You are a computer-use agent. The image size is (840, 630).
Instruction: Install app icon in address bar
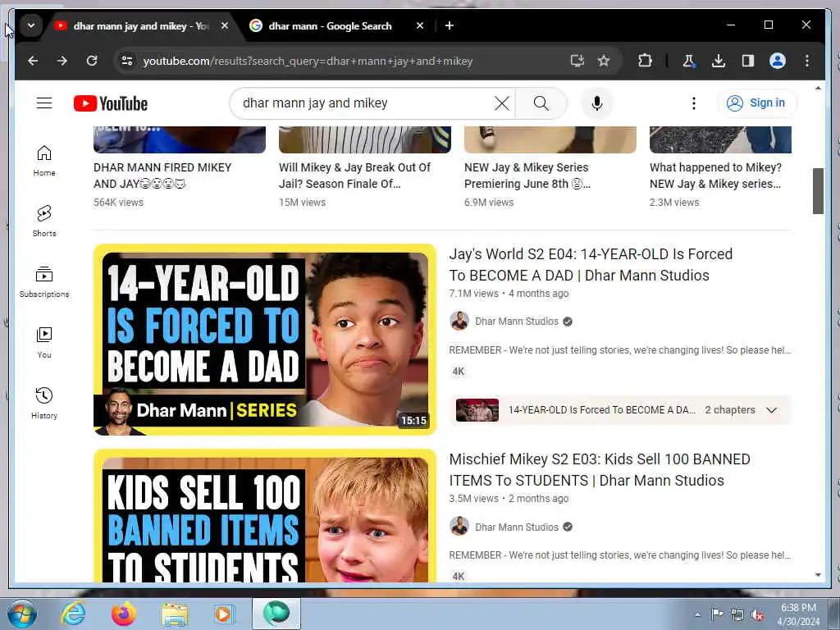pos(577,61)
